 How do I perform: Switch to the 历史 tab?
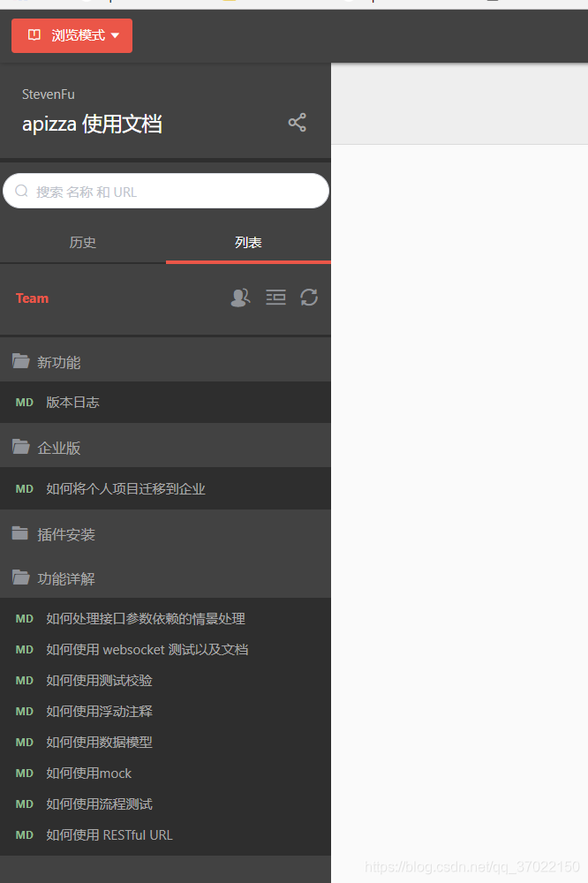(83, 243)
